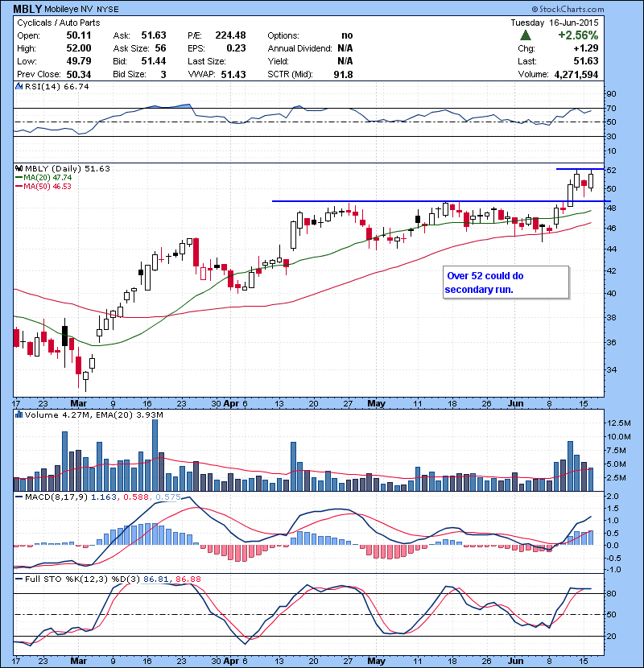644x668 pixels.
Task: Click the StockCharts.com watermark text
Action: tap(568, 9)
